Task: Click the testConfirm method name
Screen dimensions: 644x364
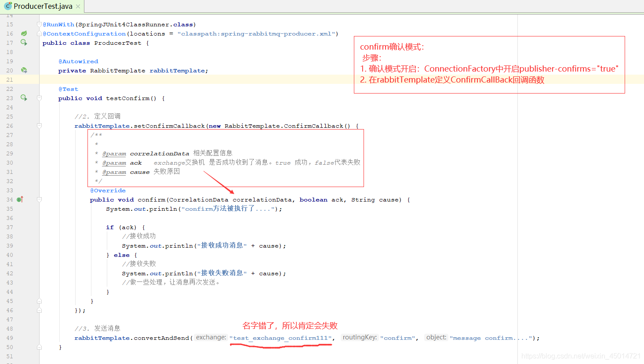Action: click(x=127, y=98)
